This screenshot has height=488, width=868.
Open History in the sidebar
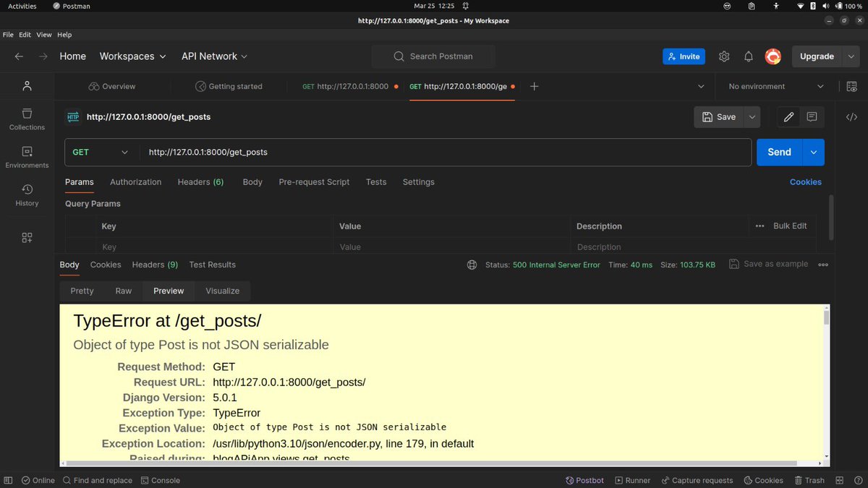pos(27,196)
